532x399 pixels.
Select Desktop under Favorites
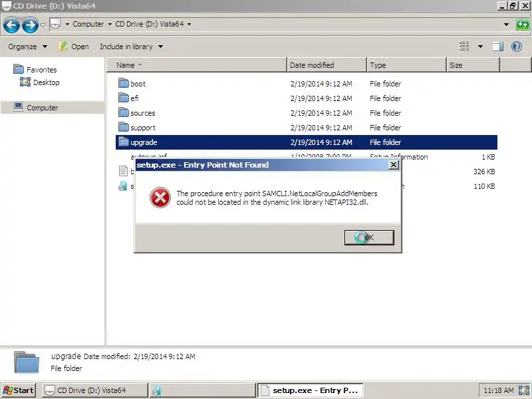[x=40, y=82]
